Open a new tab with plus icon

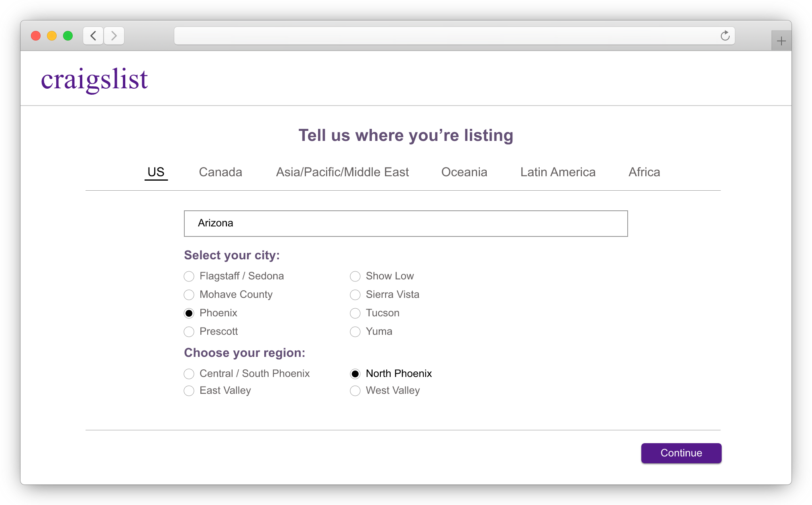coord(781,41)
